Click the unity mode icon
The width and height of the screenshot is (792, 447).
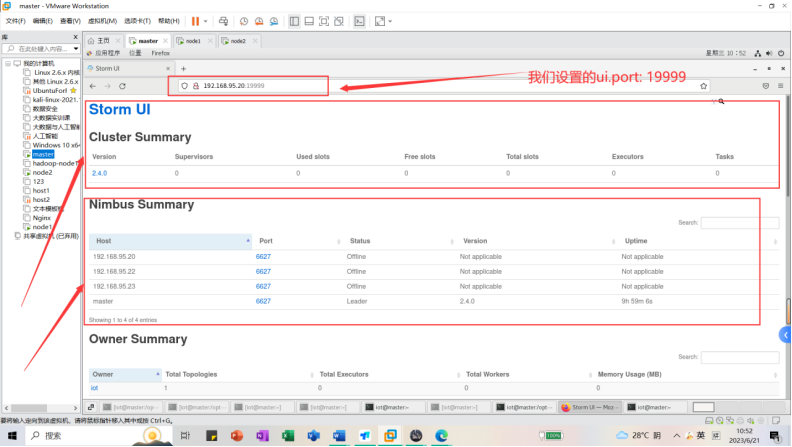(339, 21)
